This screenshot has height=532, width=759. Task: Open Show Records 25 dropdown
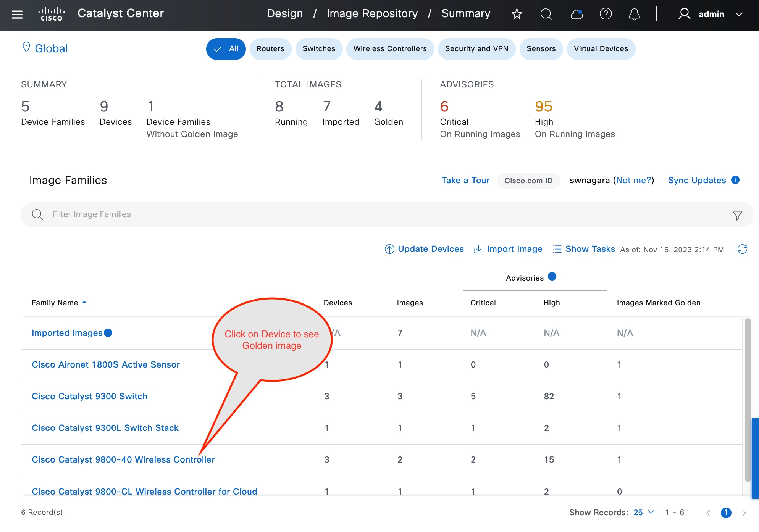[644, 512]
